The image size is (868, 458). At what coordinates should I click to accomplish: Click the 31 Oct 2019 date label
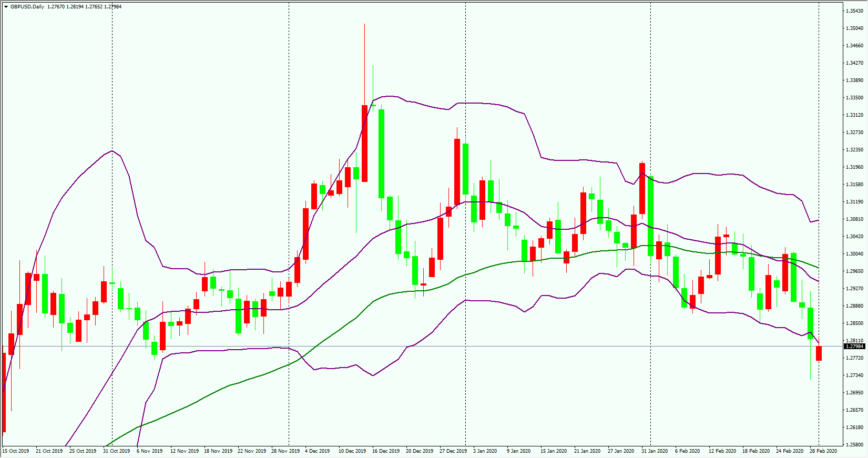pyautogui.click(x=117, y=451)
